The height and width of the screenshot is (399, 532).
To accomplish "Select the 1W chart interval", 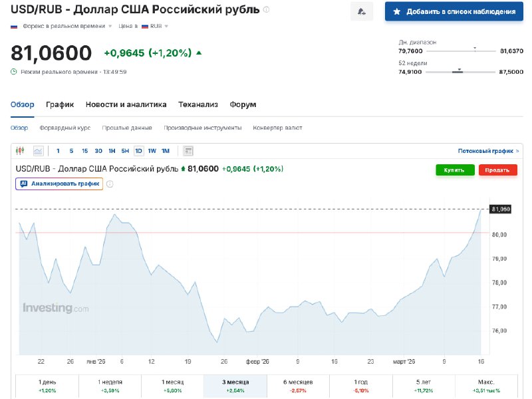I will (x=152, y=151).
